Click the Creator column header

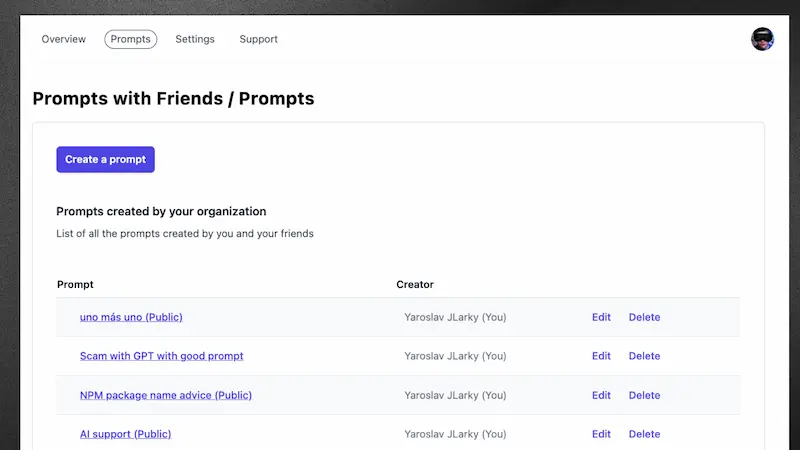(x=415, y=285)
